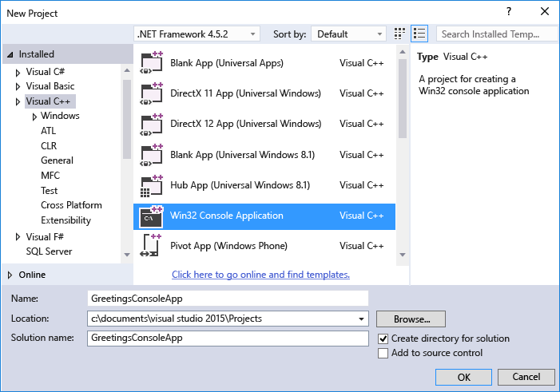This screenshot has height=392, width=560.
Task: Click the Blank App (Universal Apps) template icon
Action: (x=152, y=63)
